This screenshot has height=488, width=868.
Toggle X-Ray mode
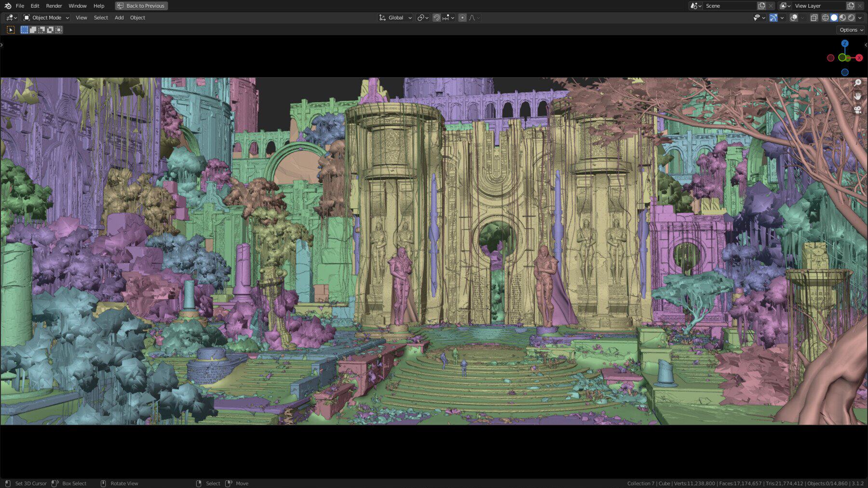(814, 18)
